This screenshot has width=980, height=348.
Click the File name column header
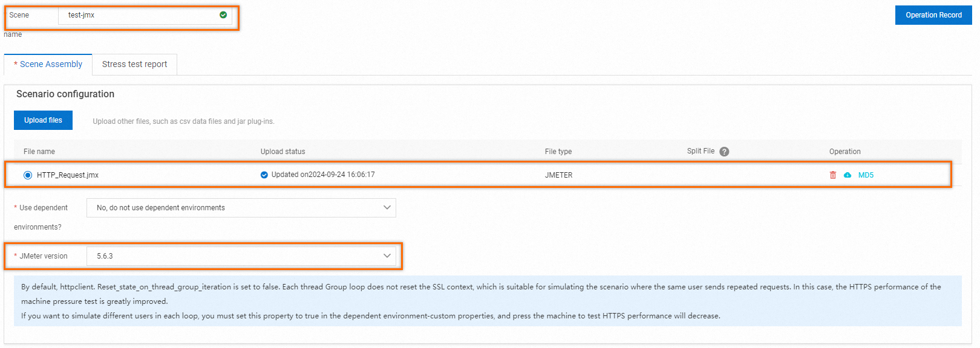click(39, 152)
